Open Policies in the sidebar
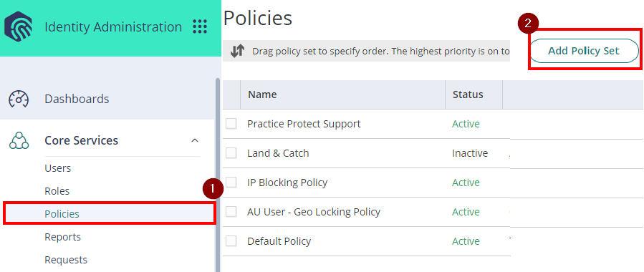Viewport: 644px width, 272px height. [x=62, y=214]
